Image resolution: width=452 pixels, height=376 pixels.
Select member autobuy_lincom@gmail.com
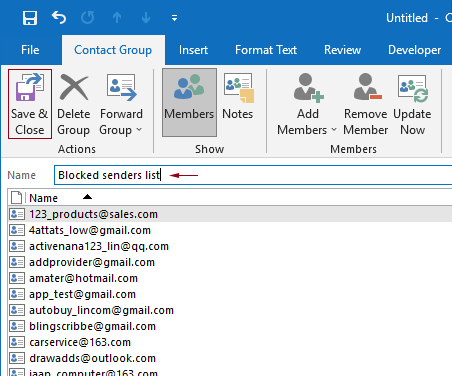pos(101,310)
